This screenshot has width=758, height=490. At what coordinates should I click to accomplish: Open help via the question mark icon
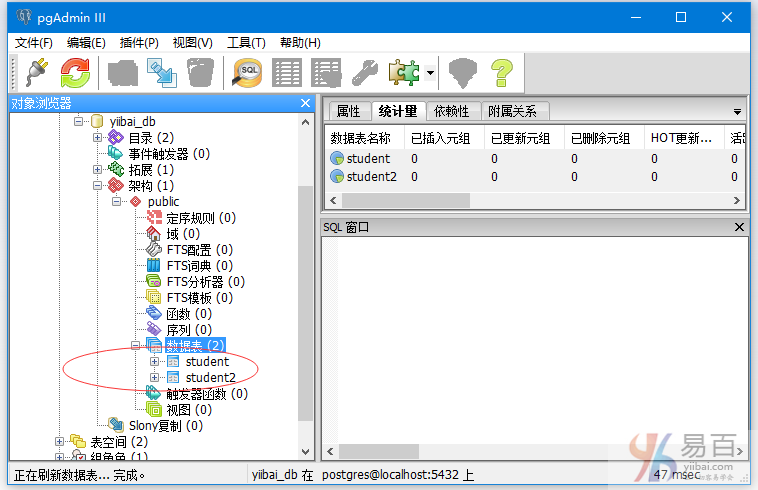pyautogui.click(x=501, y=73)
